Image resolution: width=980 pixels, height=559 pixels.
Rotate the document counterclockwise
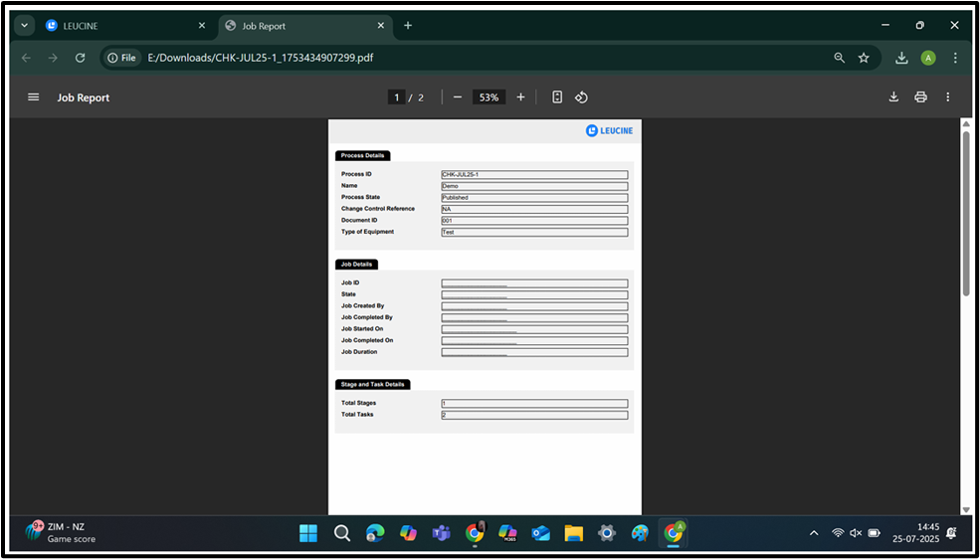(582, 97)
